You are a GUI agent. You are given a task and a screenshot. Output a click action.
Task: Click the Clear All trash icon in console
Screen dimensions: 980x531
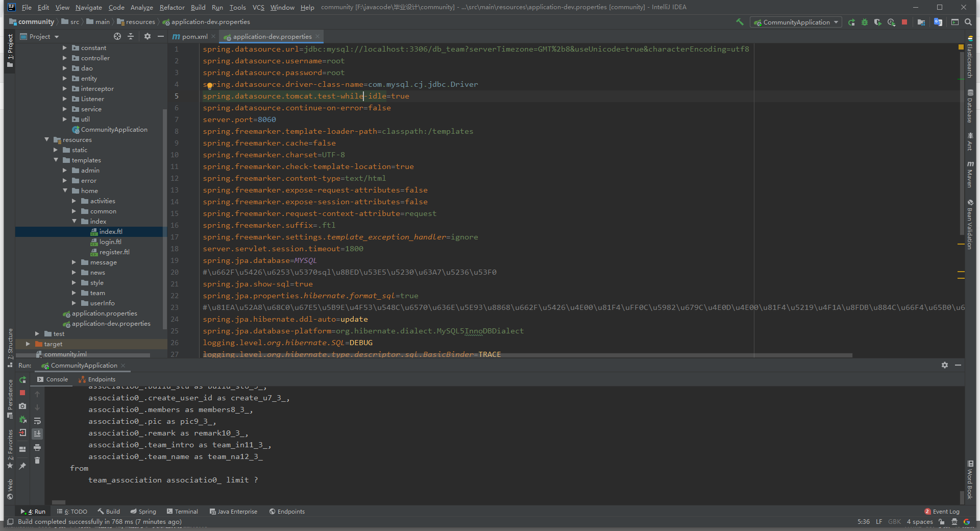37,461
